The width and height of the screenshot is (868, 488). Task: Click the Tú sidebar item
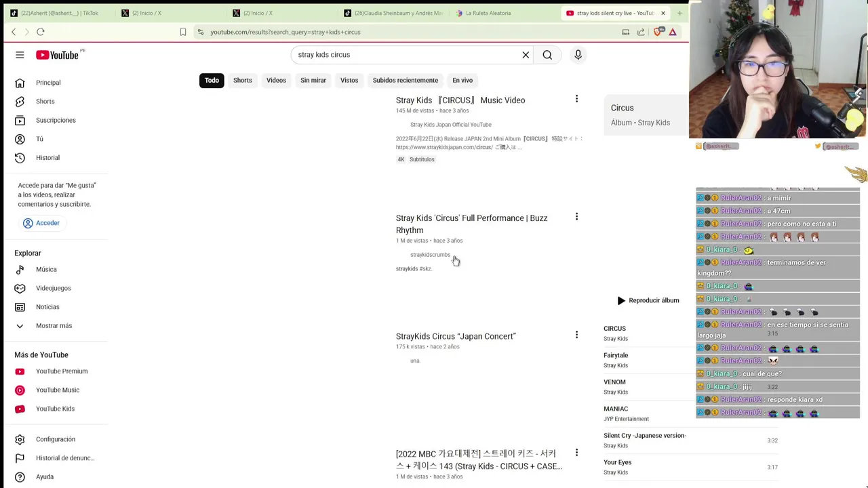click(39, 139)
